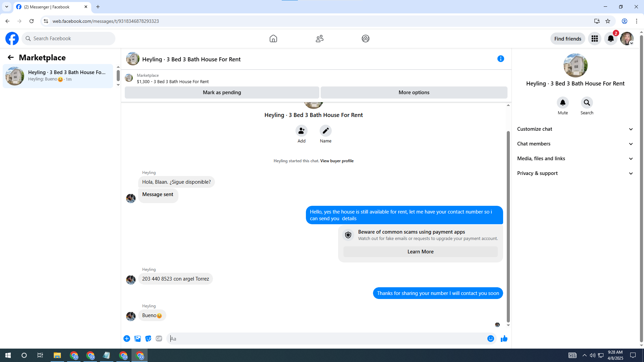Screen dimensions: 644x362
Task: Click the conversation info icon
Action: pyautogui.click(x=500, y=59)
